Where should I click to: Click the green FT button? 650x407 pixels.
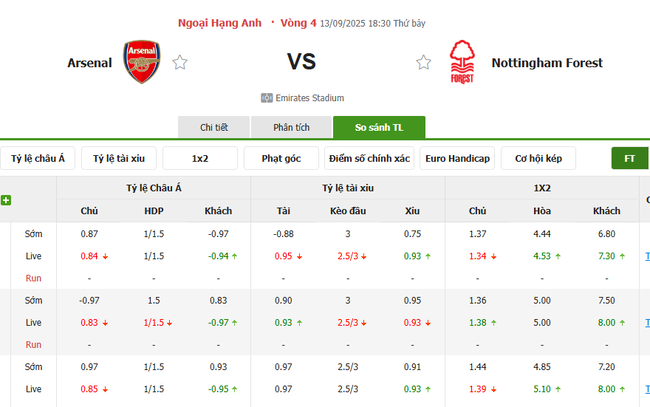click(630, 159)
